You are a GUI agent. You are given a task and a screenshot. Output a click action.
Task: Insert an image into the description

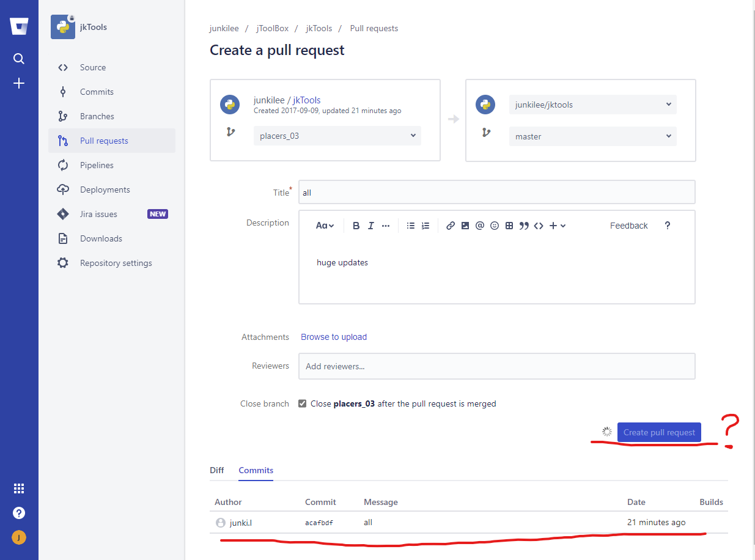[465, 225]
